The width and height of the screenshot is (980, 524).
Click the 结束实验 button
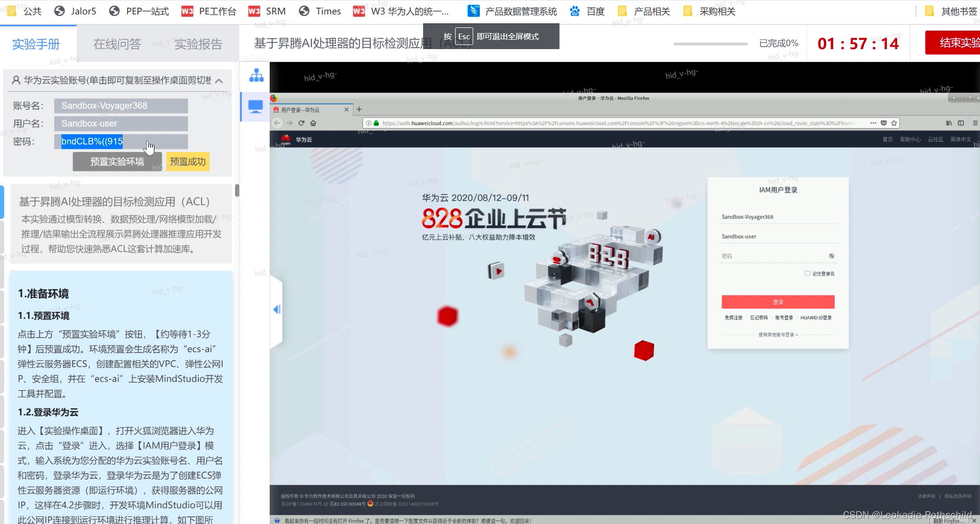[x=953, y=42]
